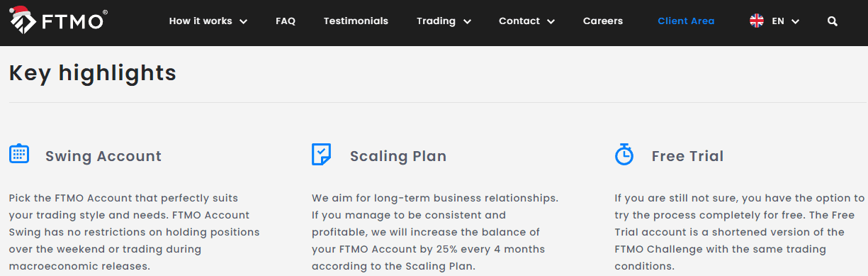
Task: Click the Scaling Plan document check icon
Action: 322,154
